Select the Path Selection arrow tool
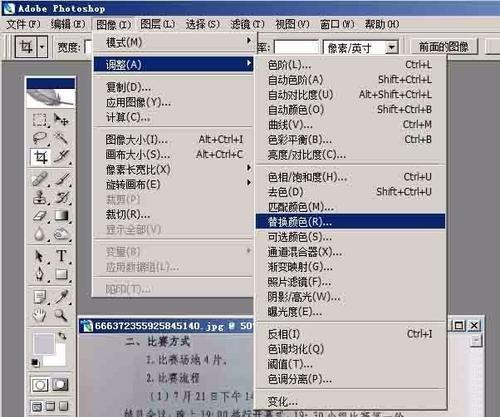This screenshot has height=417, width=500. 40,256
